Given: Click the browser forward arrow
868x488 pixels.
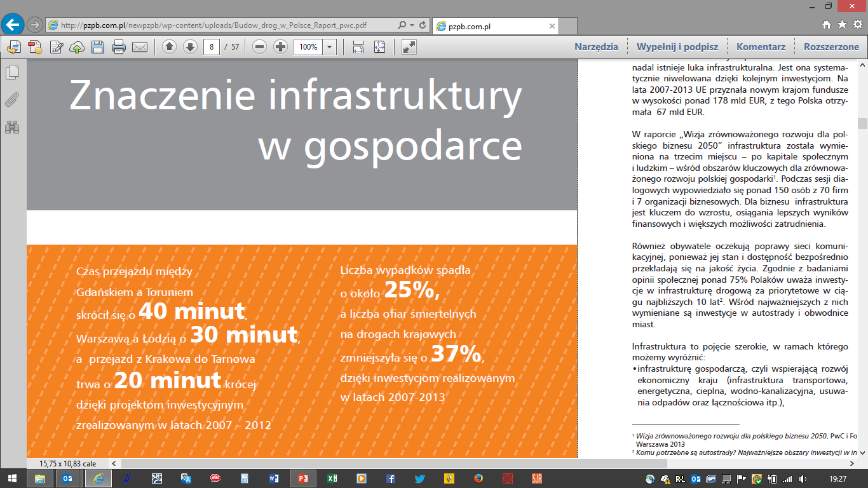Looking at the screenshot, I should click(34, 25).
